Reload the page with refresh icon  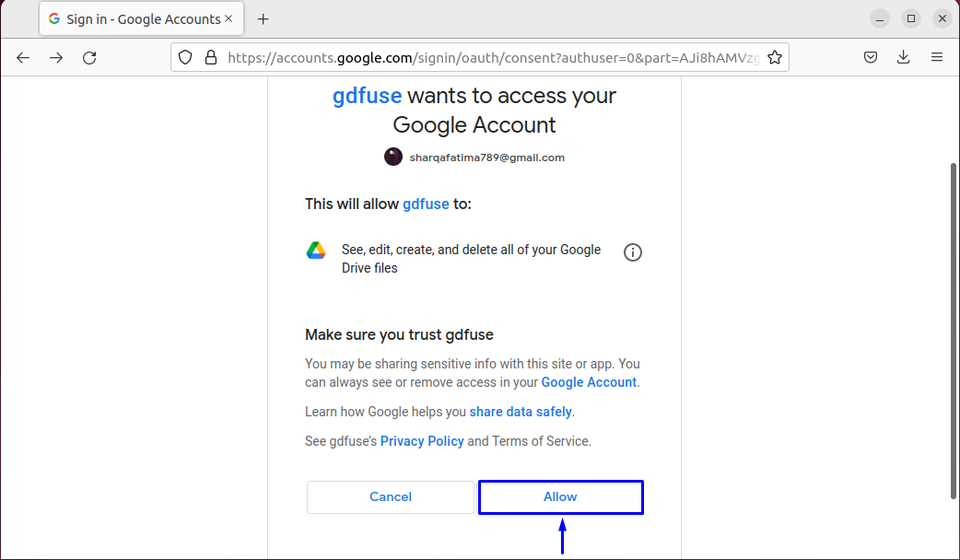(x=89, y=57)
